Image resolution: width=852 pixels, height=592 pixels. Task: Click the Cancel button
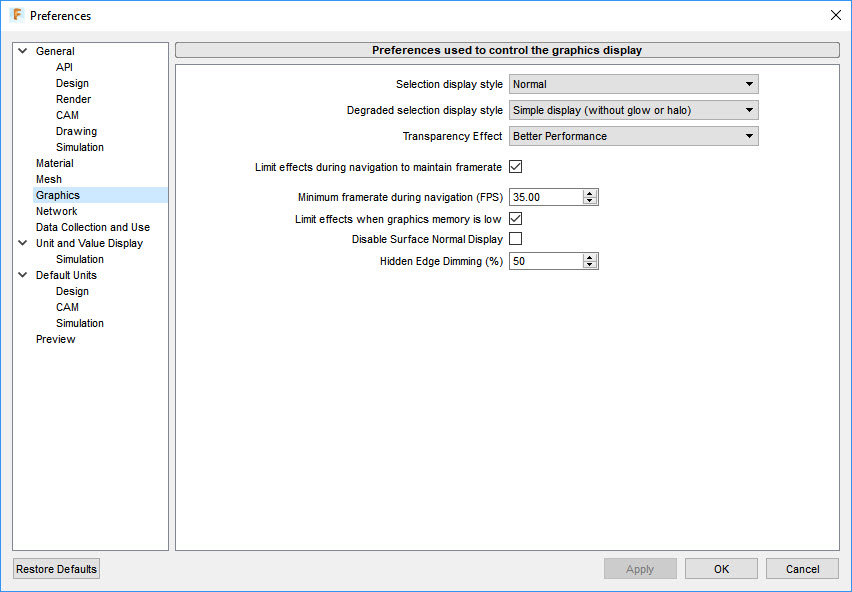pos(803,569)
